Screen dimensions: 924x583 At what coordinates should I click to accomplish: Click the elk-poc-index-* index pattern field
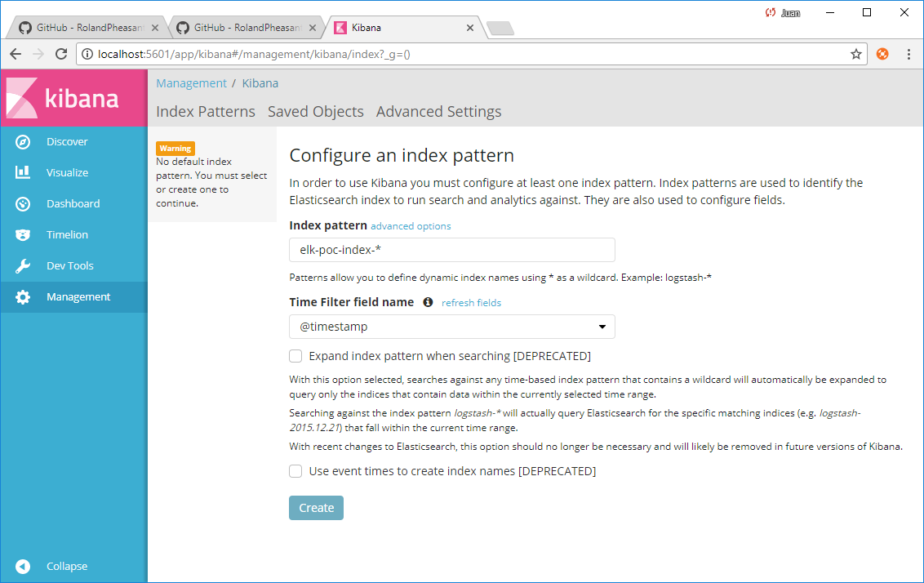pyautogui.click(x=452, y=250)
